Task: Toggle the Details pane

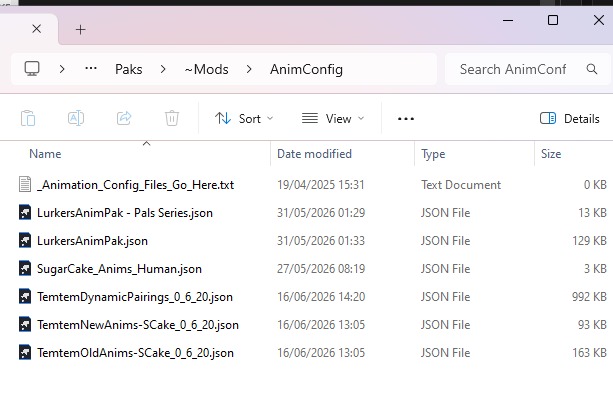Action: click(x=570, y=118)
